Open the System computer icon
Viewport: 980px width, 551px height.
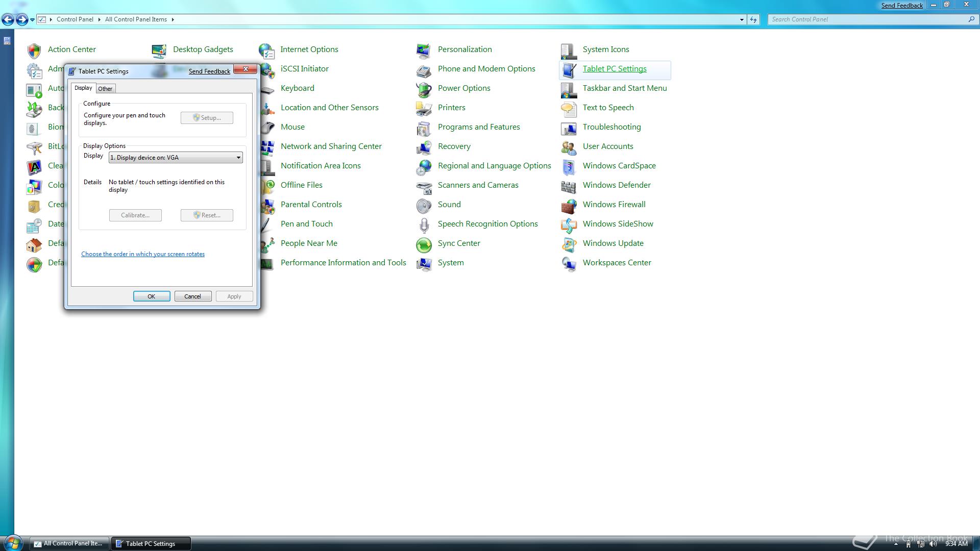[x=424, y=264]
